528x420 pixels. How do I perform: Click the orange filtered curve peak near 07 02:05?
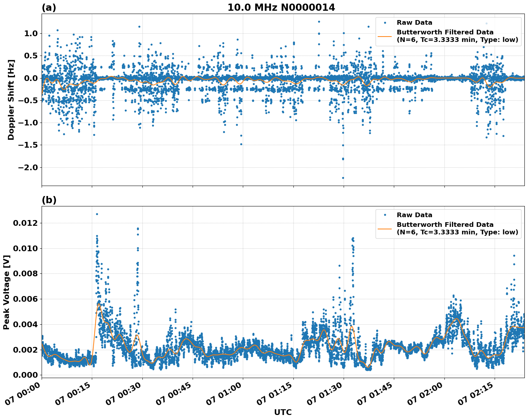point(456,319)
